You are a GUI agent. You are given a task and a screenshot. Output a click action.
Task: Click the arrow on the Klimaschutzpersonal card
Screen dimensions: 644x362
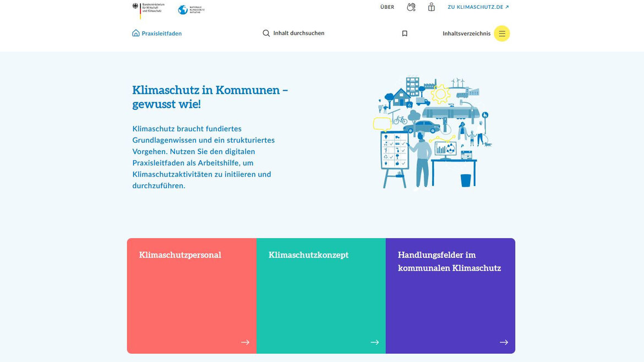pyautogui.click(x=245, y=342)
